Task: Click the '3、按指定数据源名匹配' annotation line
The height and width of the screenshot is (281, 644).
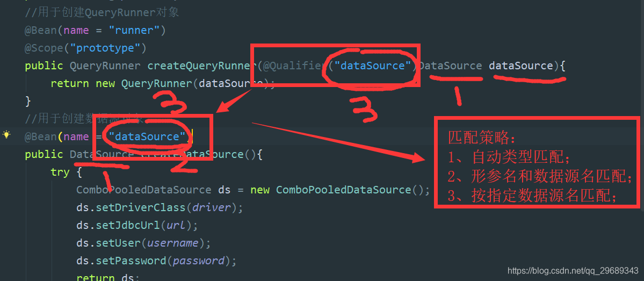Action: click(x=533, y=196)
